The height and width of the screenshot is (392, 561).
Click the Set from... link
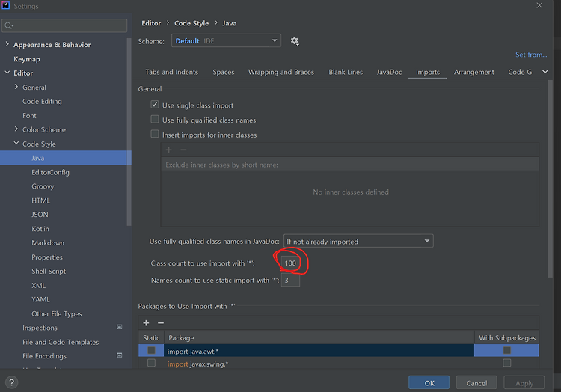531,55
